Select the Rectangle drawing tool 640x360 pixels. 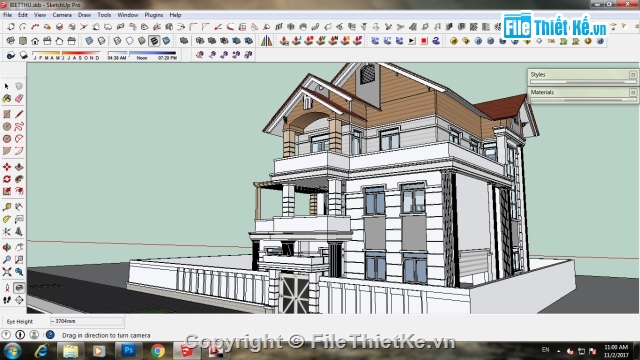(x=7, y=114)
